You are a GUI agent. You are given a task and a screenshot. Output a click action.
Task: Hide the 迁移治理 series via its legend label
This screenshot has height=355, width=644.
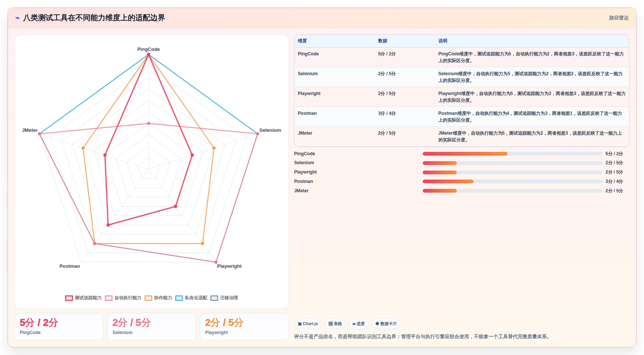pos(229,298)
